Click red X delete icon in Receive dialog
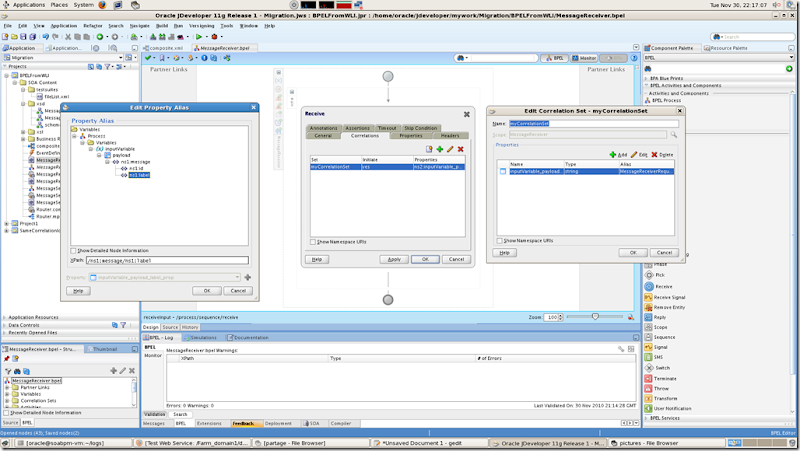Screen dimensions: 800x451 [x=461, y=149]
